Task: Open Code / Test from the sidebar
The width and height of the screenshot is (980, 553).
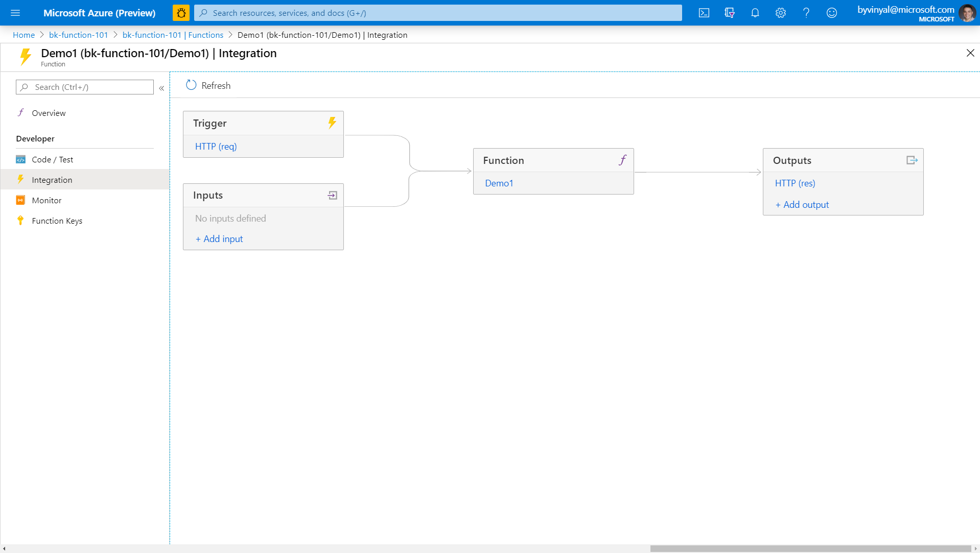Action: click(x=52, y=159)
